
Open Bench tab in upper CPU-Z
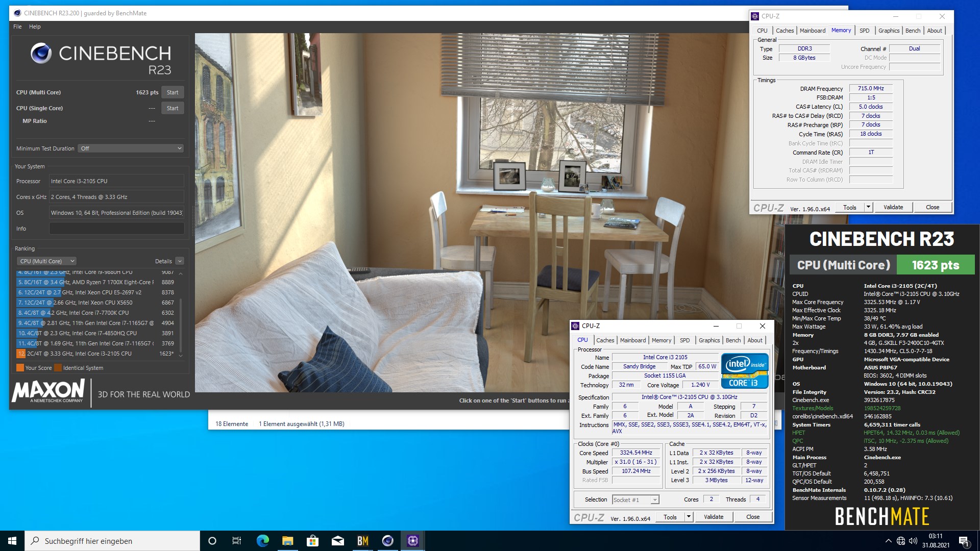[913, 31]
